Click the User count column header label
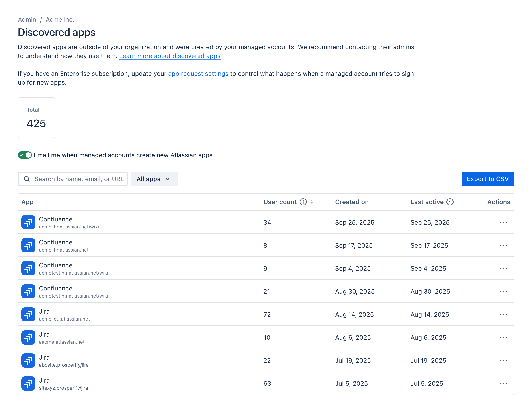Screen dimensions: 532x395 (280, 202)
